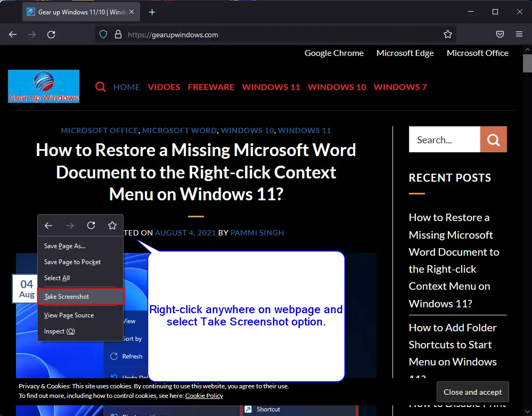Click Back arrow in the context menu
532x416 pixels.
click(x=48, y=226)
